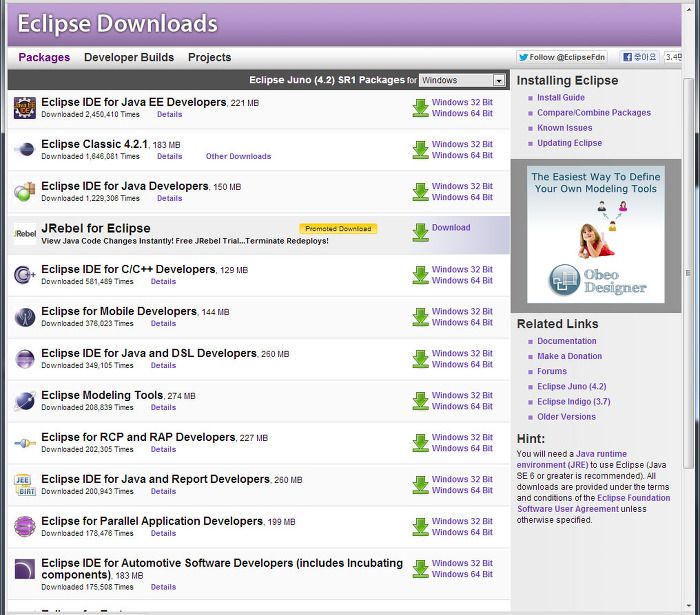Open the Windows platform dropdown
Image resolution: width=700 pixels, height=615 pixels.
pos(462,80)
